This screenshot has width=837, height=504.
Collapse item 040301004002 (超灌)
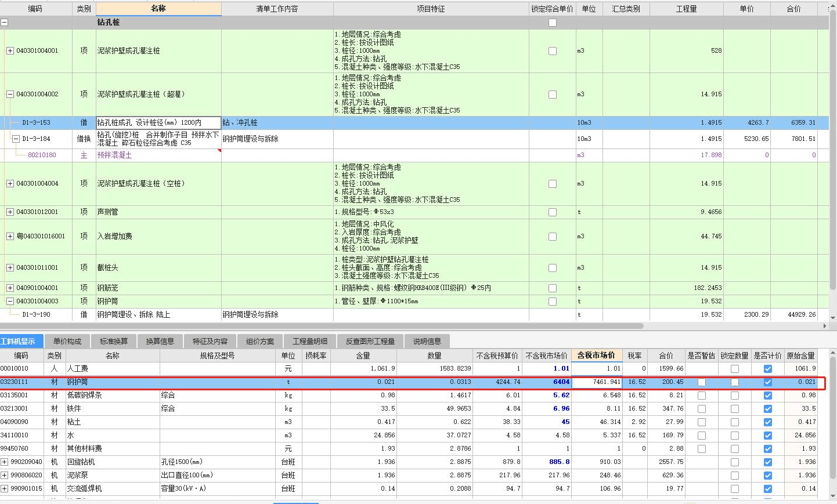click(10, 94)
